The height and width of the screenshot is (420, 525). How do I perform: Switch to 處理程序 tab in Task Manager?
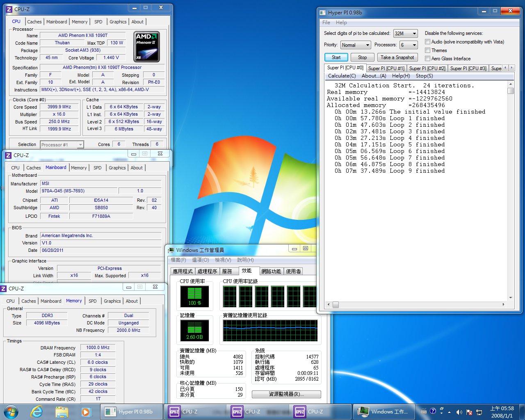[207, 272]
